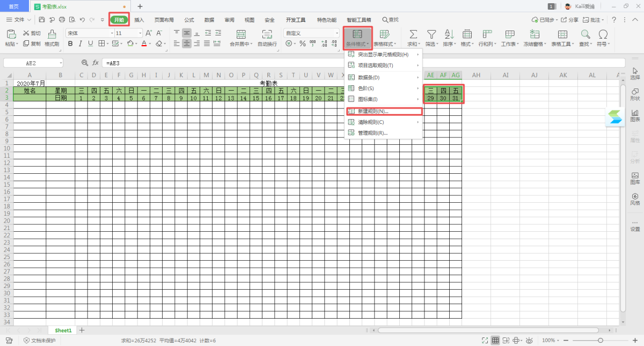The height and width of the screenshot is (346, 644).
Task: Expand the number format dropdown (自定义)
Action: click(336, 33)
